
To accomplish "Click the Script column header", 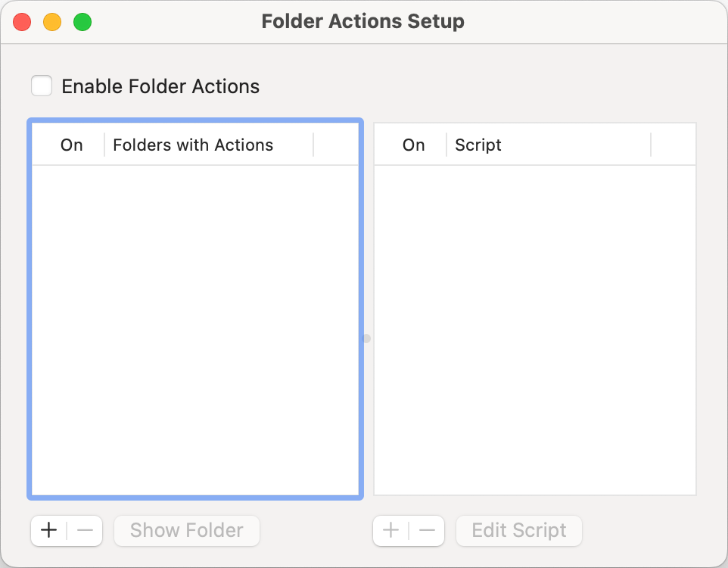I will point(478,145).
